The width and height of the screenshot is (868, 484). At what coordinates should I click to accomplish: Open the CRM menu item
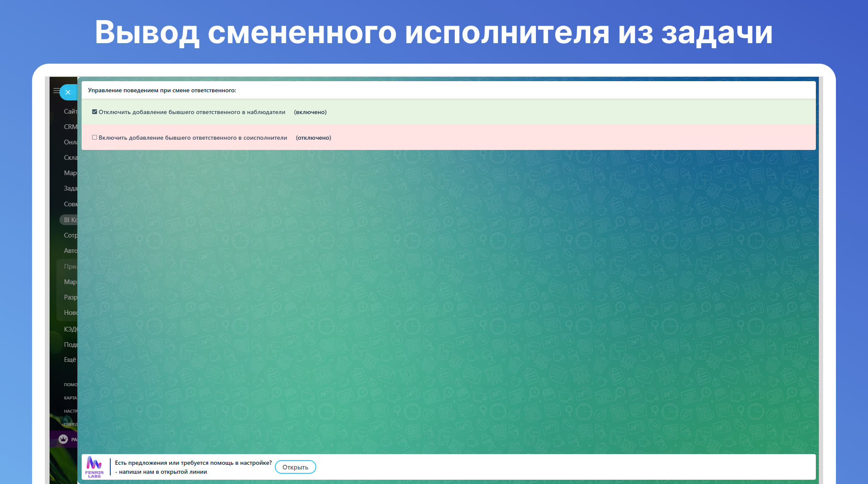70,127
